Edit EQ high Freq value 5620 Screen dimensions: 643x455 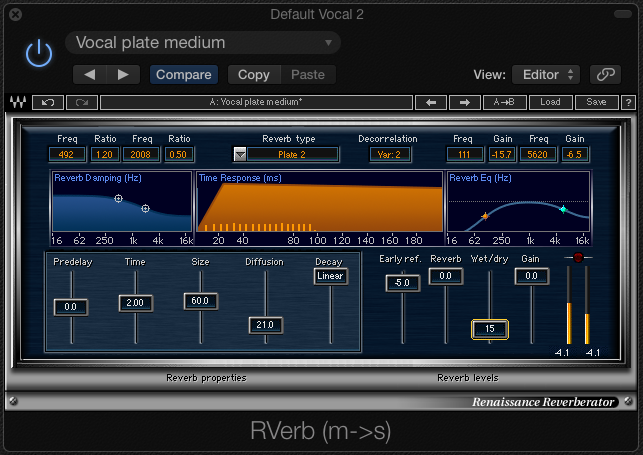(538, 155)
